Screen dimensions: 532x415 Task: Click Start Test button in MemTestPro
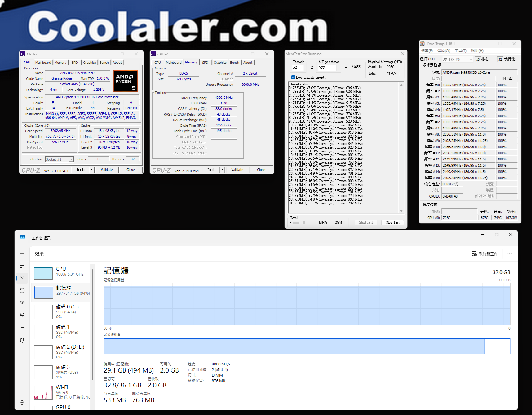coord(366,222)
